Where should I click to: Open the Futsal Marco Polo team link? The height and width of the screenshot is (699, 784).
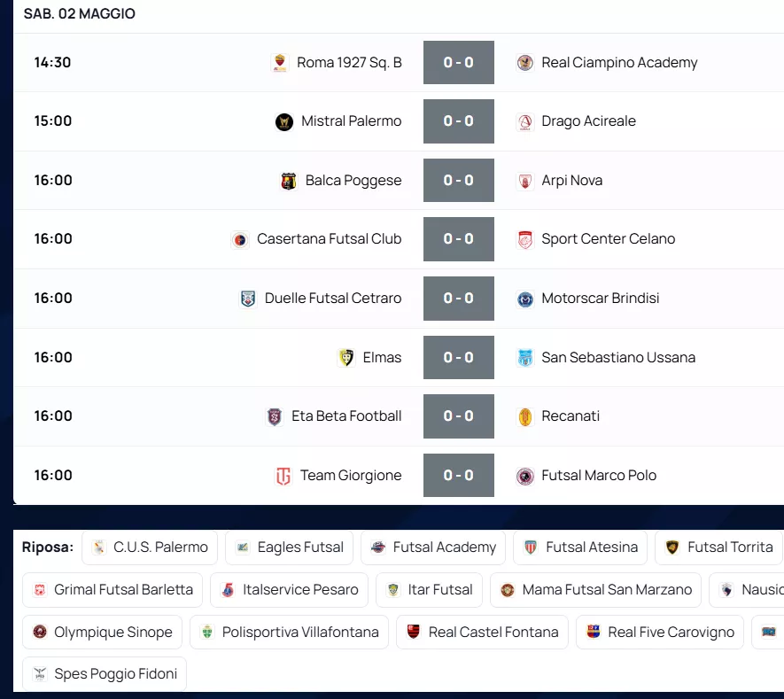599,476
